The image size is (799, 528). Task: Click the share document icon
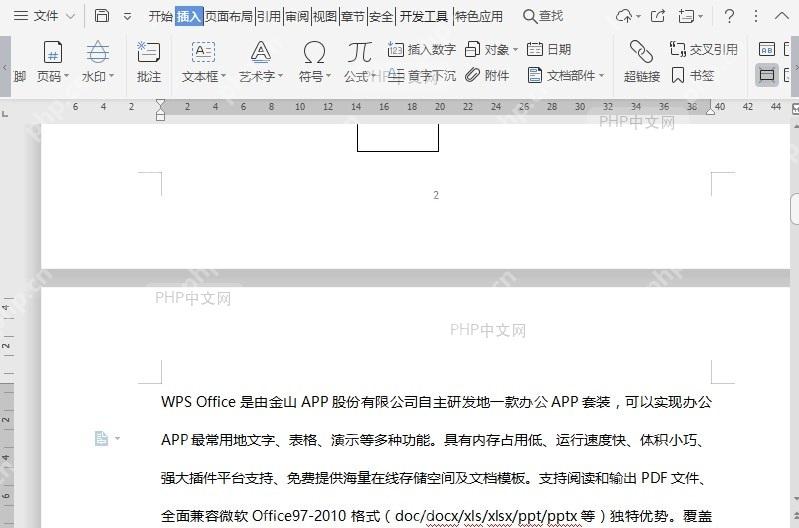(658, 16)
